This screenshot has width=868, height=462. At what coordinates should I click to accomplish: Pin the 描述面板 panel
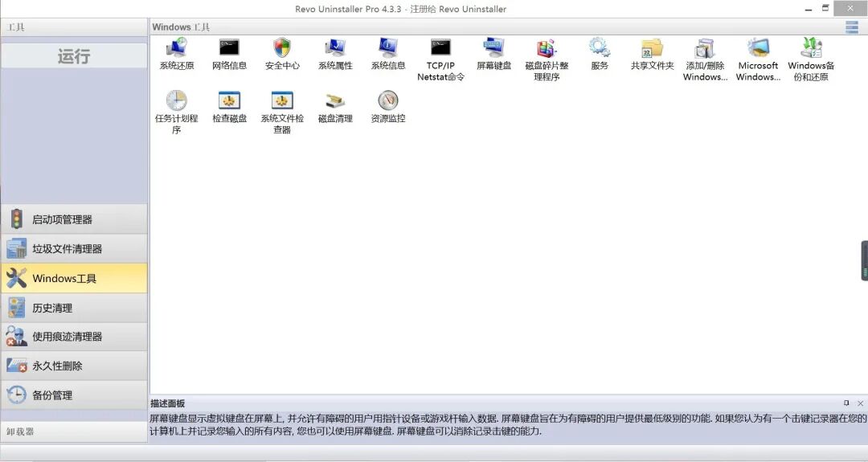point(846,403)
